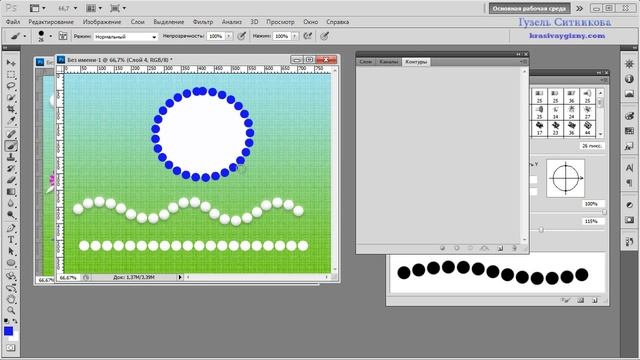Select the Brush tool in toolbox
640x360 pixels.
[11, 146]
